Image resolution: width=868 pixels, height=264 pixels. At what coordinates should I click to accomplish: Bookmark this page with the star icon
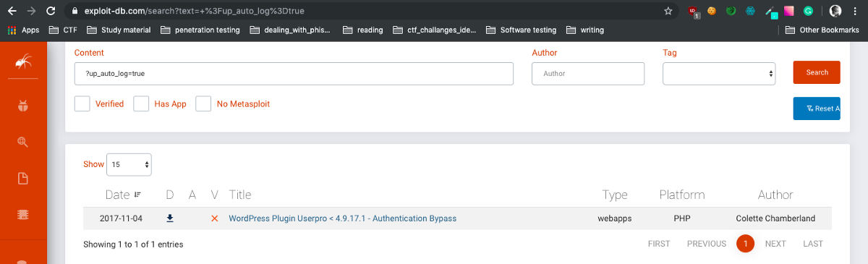click(668, 11)
